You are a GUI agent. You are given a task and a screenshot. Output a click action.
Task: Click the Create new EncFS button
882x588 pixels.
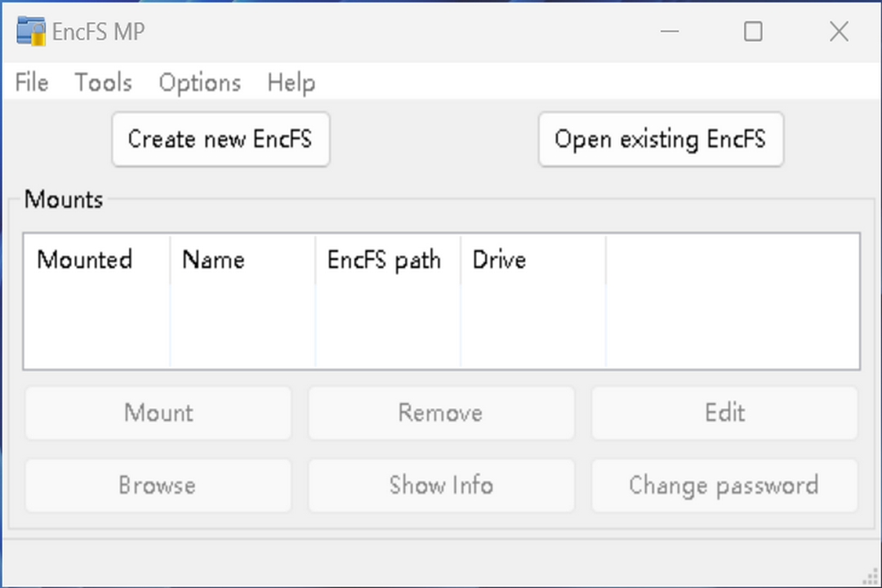(x=220, y=139)
